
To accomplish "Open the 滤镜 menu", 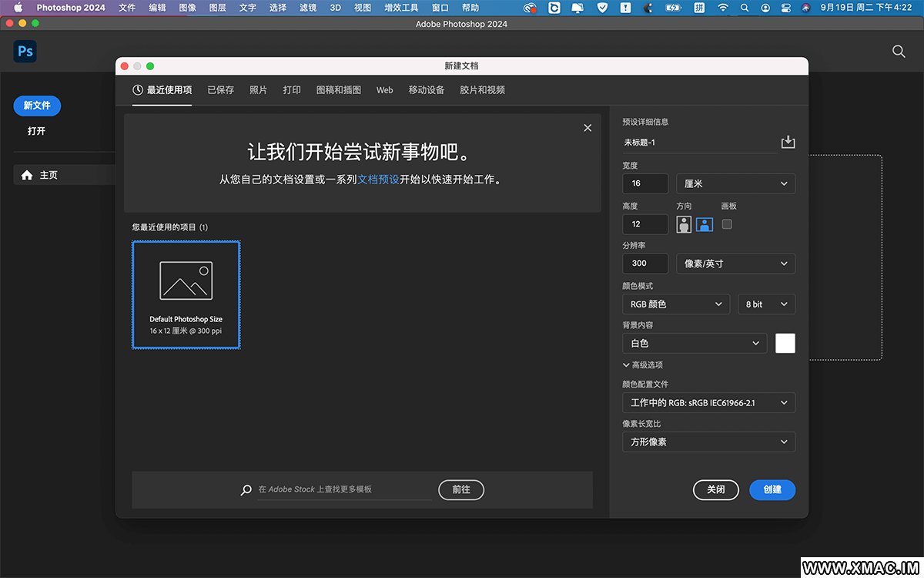I will coord(308,8).
